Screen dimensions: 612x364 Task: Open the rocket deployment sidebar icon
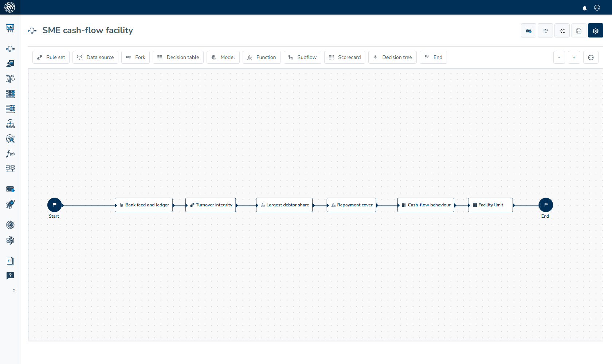tap(10, 204)
